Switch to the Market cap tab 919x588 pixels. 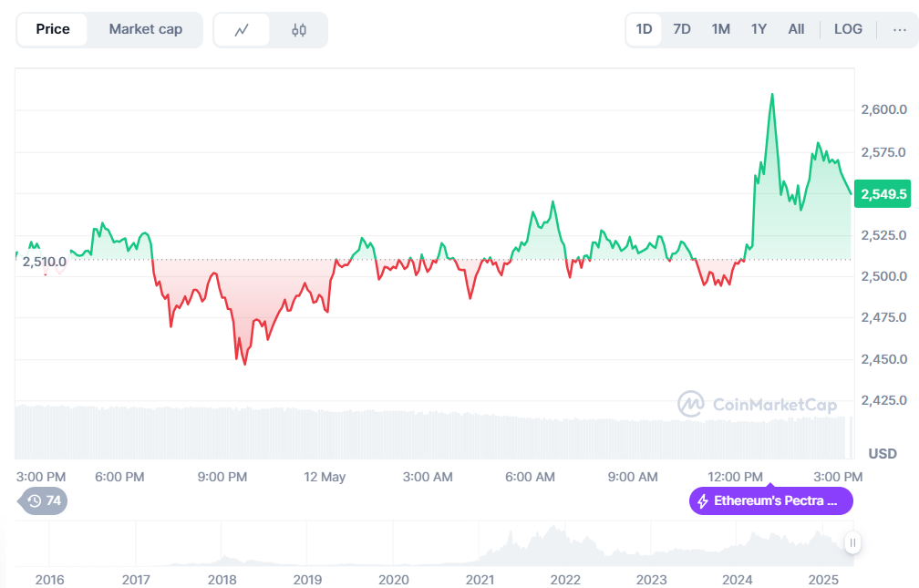(145, 29)
